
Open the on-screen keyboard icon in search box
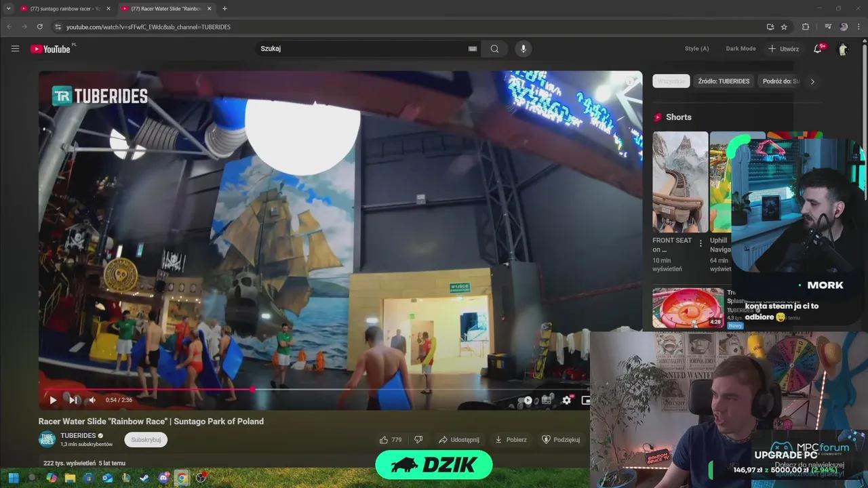(473, 49)
